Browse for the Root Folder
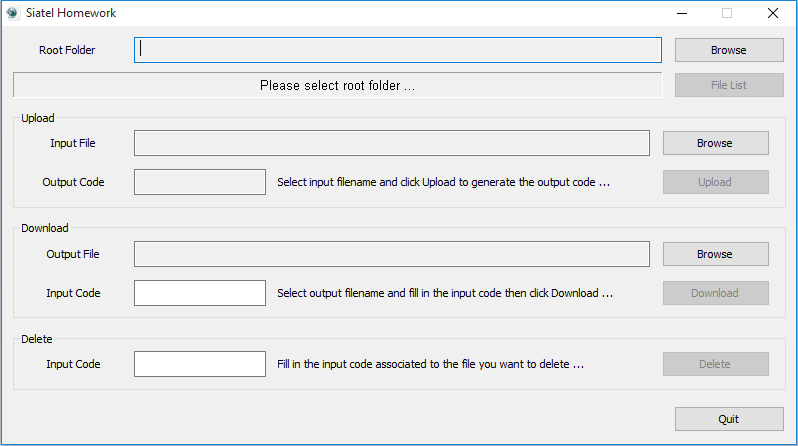Screen dimensions: 798x446 coord(729,50)
